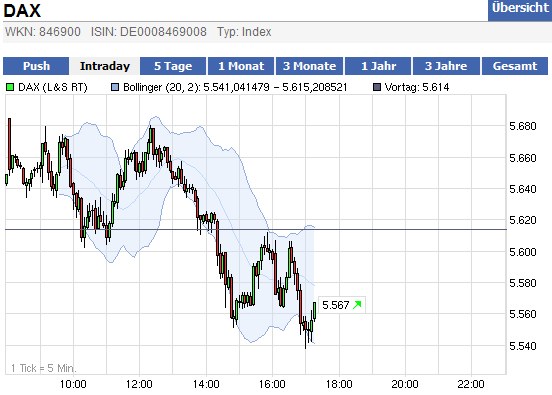Click the 14:00 time axis label
The height and width of the screenshot is (395, 552).
pyautogui.click(x=206, y=384)
